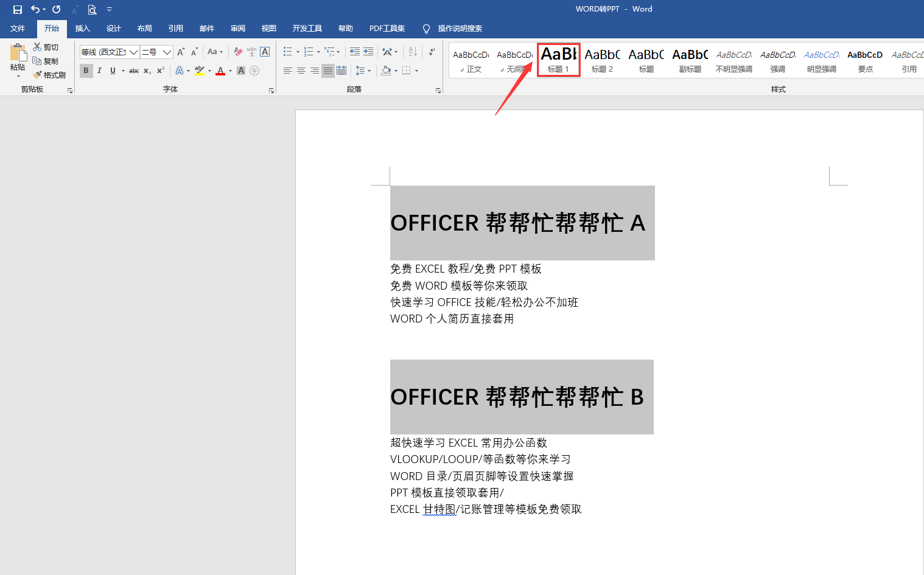Open the font name combo box
The width and height of the screenshot is (924, 575).
[x=110, y=52]
